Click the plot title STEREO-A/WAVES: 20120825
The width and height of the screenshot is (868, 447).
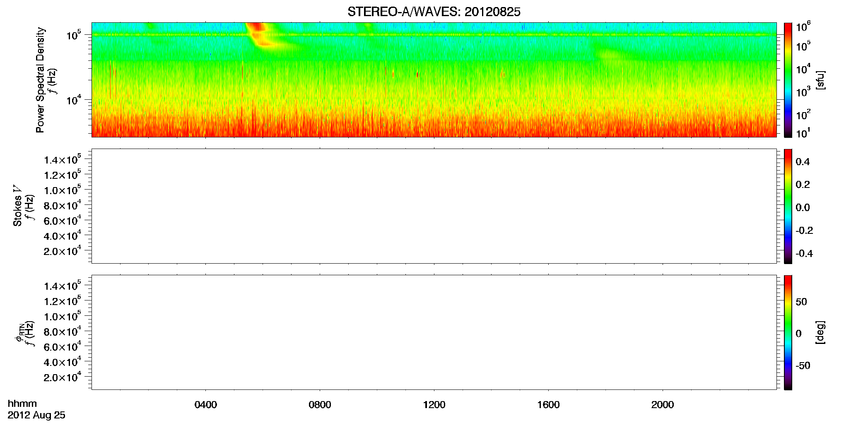(434, 12)
